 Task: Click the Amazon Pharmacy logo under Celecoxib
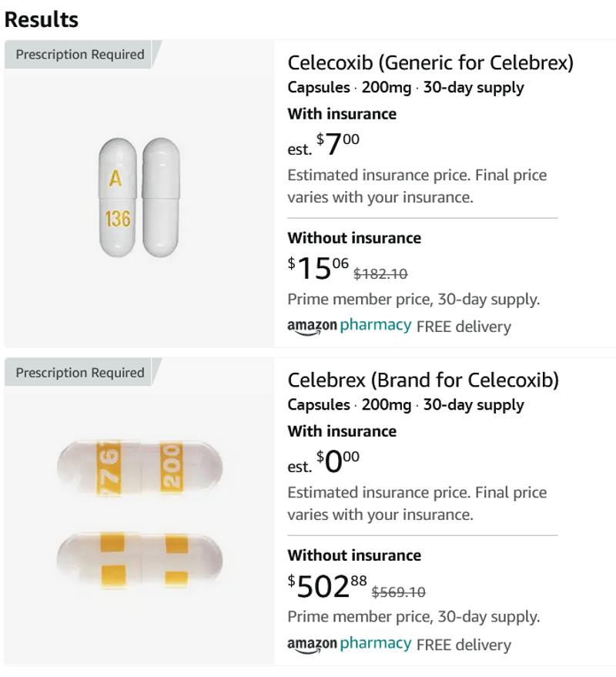click(x=349, y=326)
